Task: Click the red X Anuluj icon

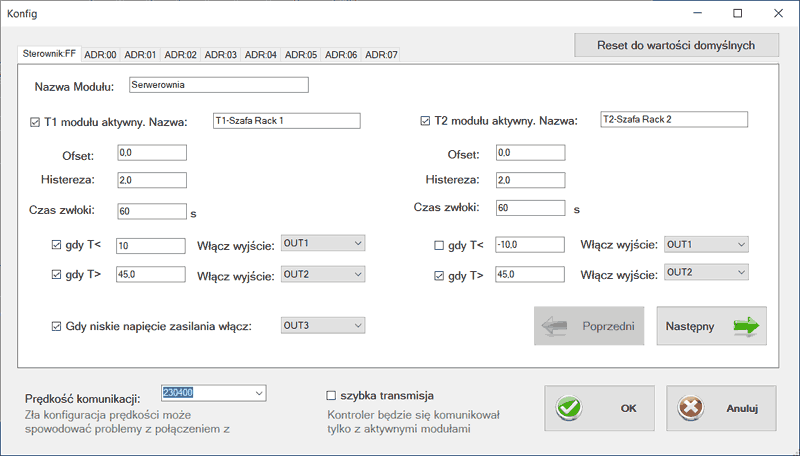Action: coord(692,408)
